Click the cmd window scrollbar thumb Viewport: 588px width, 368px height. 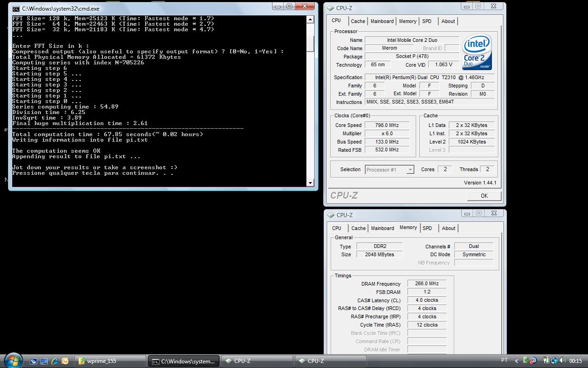click(310, 43)
